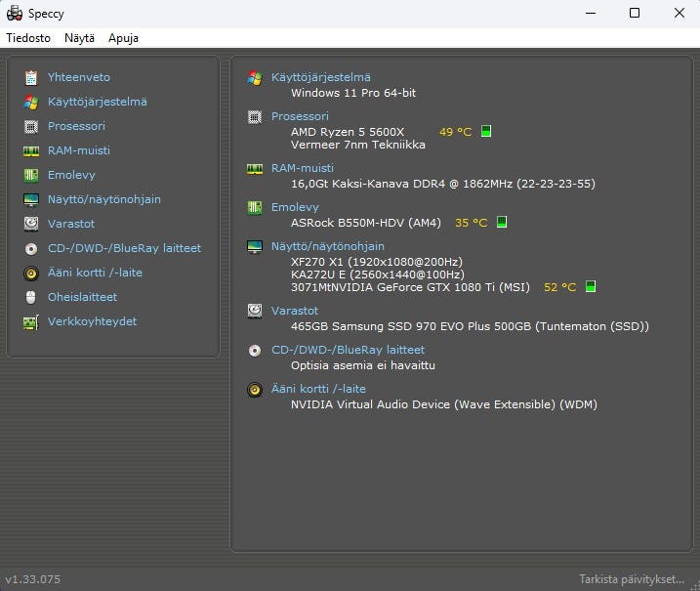Open the Apuja menu

(x=123, y=38)
